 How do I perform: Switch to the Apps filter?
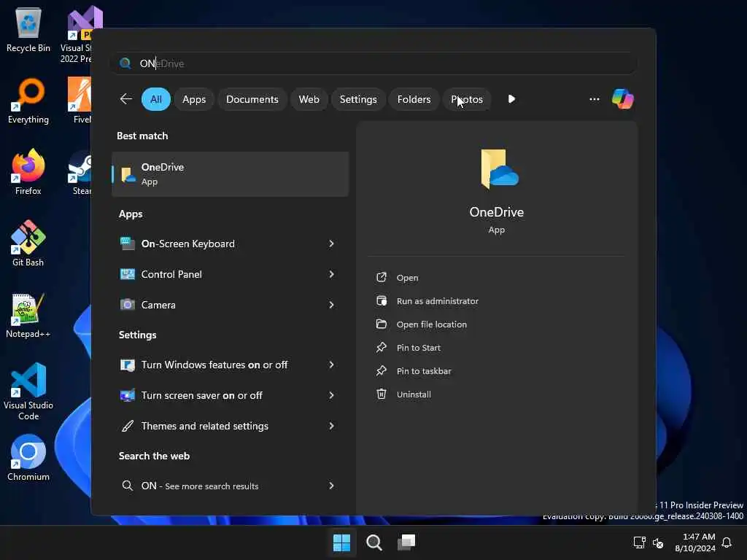click(x=194, y=99)
